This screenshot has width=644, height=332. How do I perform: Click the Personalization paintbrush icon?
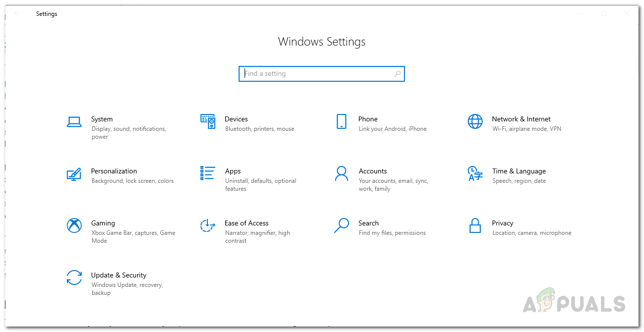pos(74,174)
